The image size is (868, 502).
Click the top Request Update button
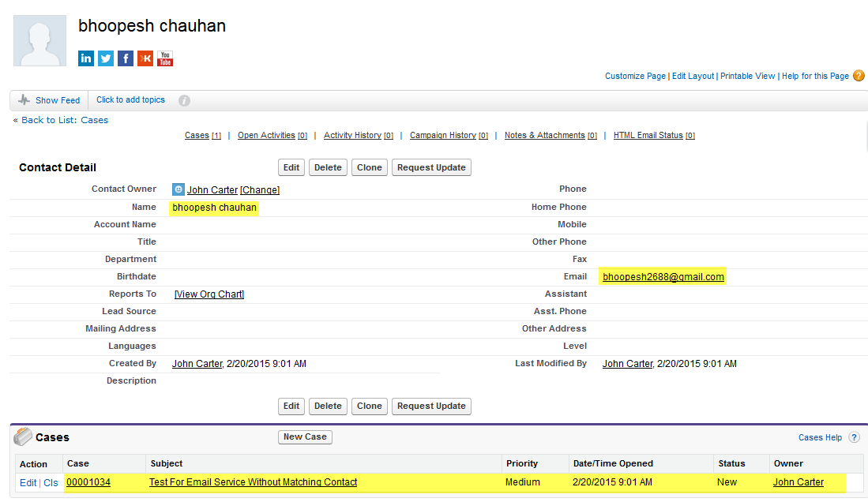click(431, 167)
